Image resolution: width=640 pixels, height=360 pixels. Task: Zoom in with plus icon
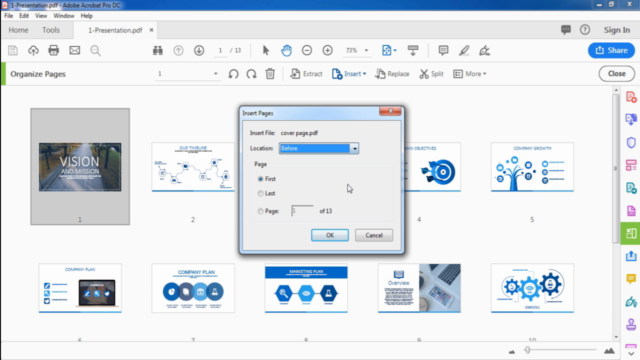point(327,50)
